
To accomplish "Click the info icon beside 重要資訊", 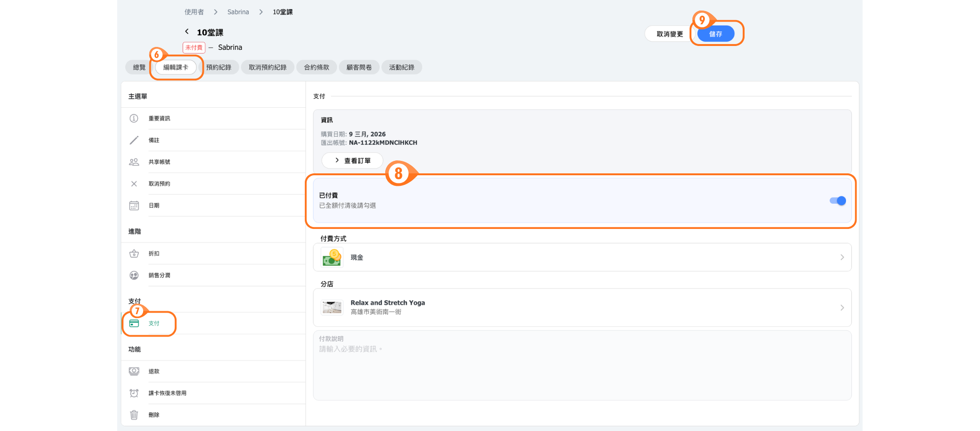I will (x=134, y=118).
